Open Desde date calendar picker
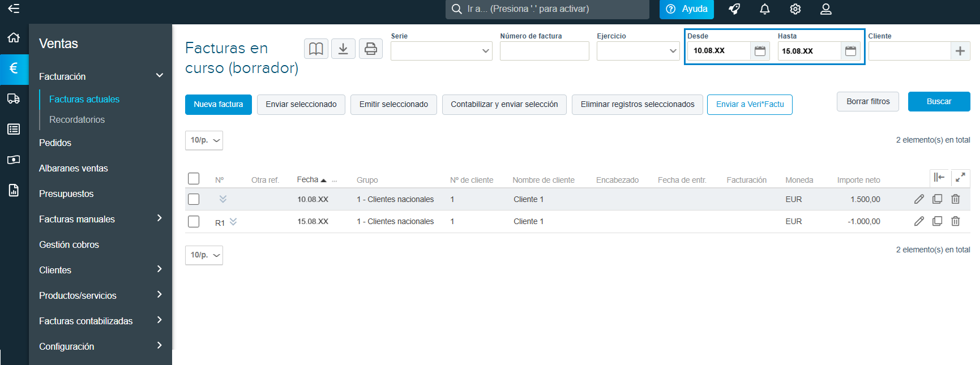 point(760,51)
